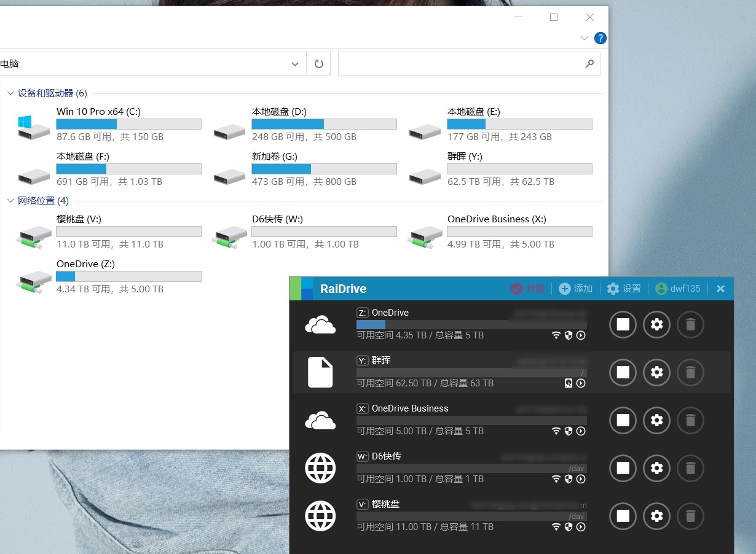Click the 群晖 file icon in RaiDrive
This screenshot has height=554, width=756.
click(x=320, y=372)
